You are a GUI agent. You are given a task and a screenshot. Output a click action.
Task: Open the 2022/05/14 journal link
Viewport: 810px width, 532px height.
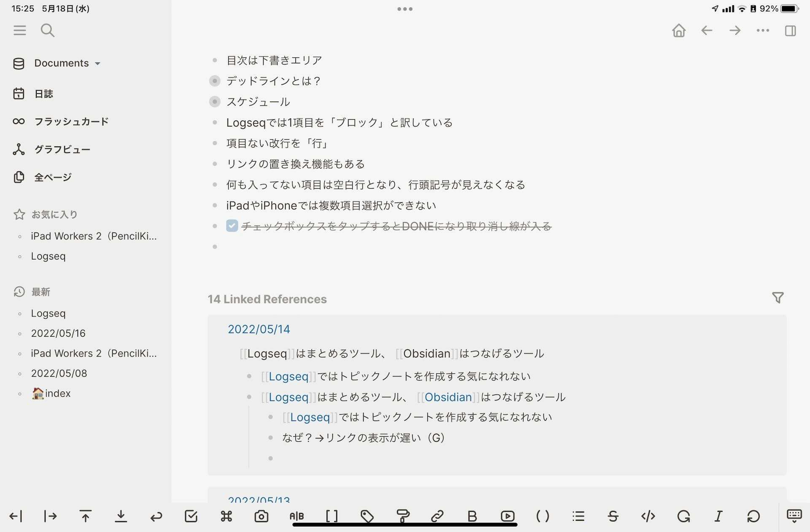pos(259,329)
